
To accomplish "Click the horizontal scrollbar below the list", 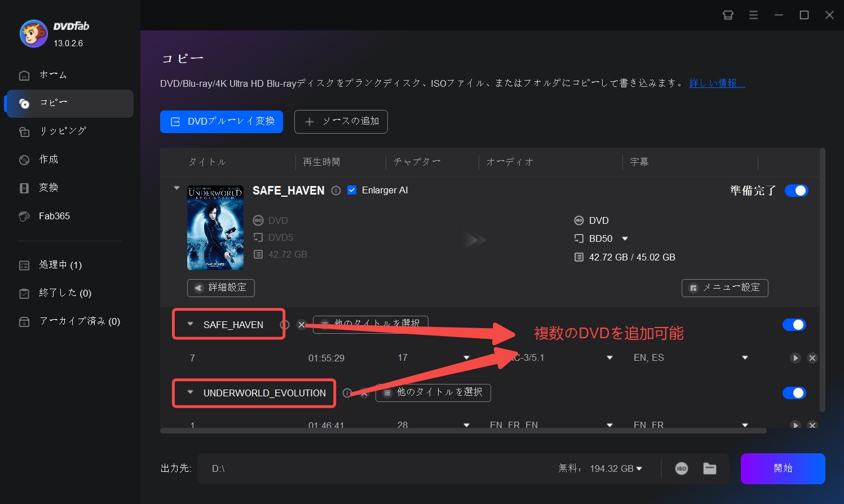I will coord(463,431).
